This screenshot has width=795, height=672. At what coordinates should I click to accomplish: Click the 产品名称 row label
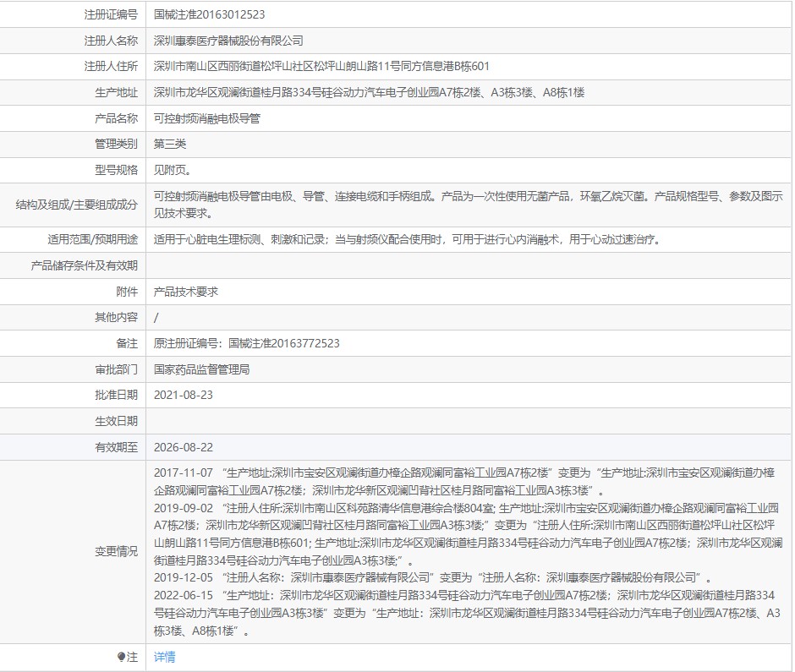click(x=116, y=118)
